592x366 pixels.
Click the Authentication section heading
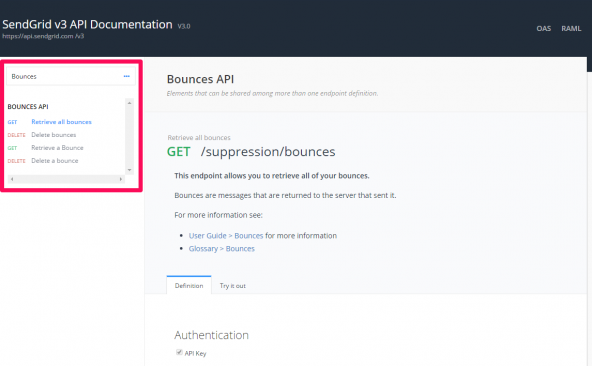[x=211, y=335]
